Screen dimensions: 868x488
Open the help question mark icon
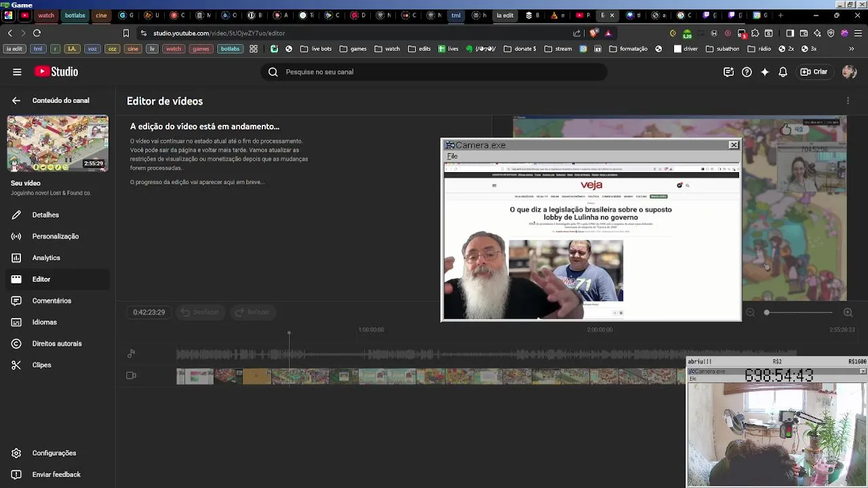coord(747,72)
